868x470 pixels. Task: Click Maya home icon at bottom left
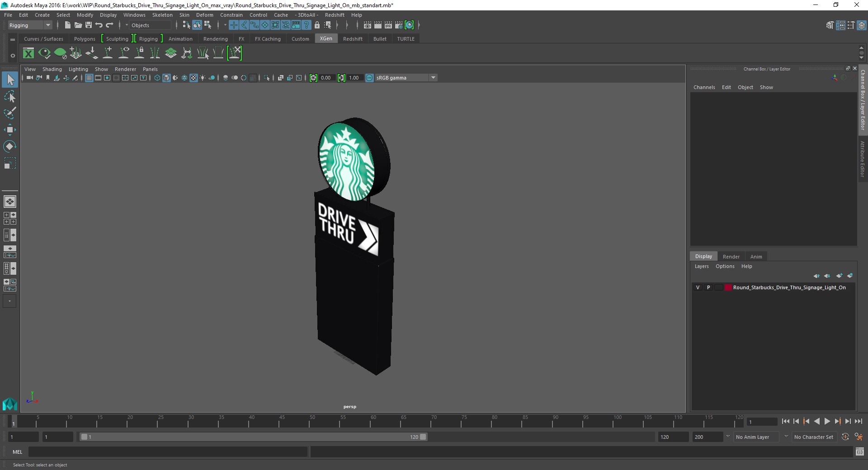point(9,404)
